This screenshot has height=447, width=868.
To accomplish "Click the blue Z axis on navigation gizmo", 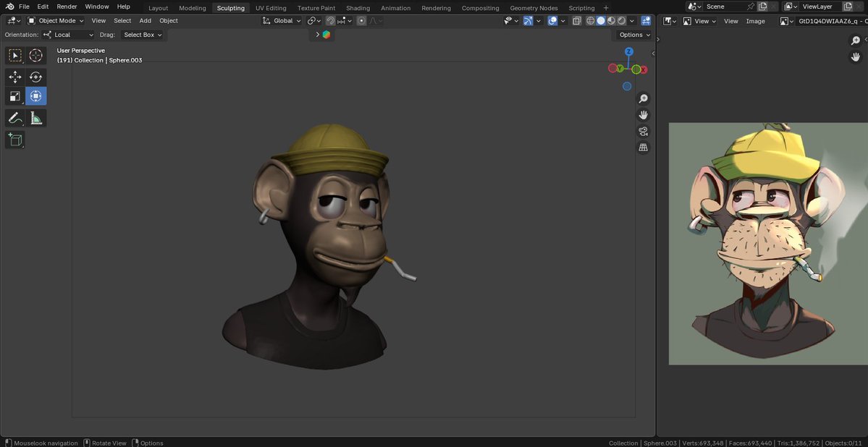I will pyautogui.click(x=628, y=51).
